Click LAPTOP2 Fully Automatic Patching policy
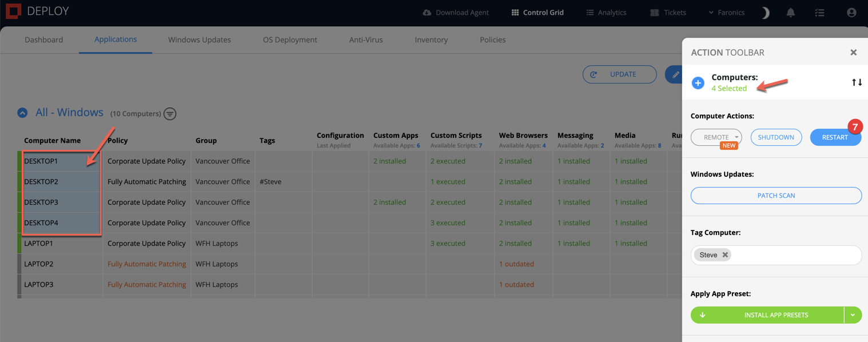 [146, 264]
